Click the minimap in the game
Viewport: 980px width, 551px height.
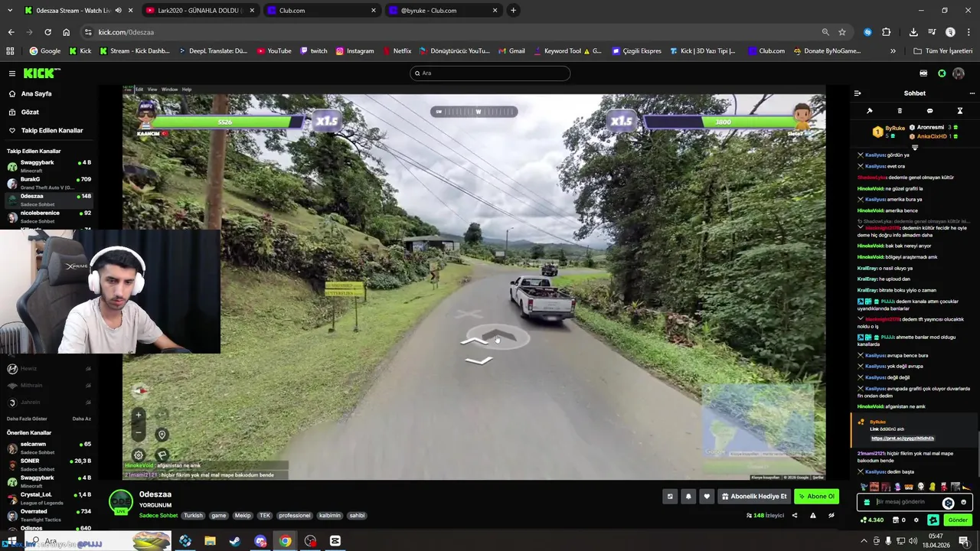pos(758,421)
